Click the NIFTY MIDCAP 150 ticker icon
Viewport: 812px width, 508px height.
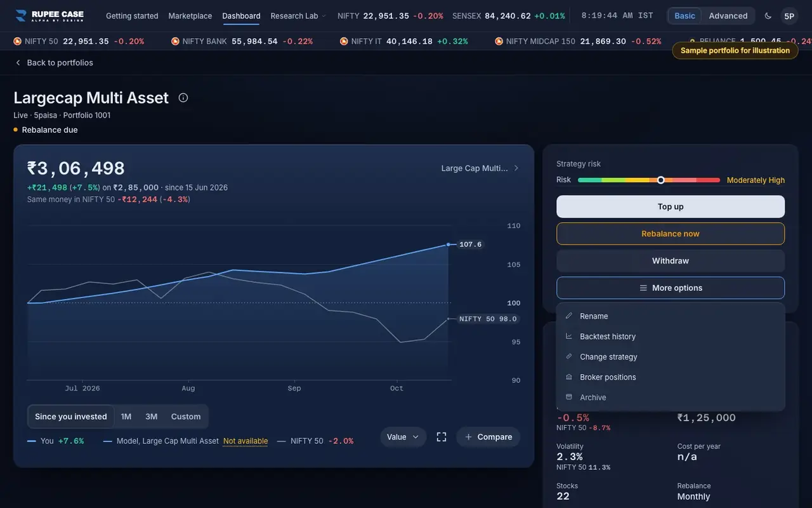click(x=499, y=41)
